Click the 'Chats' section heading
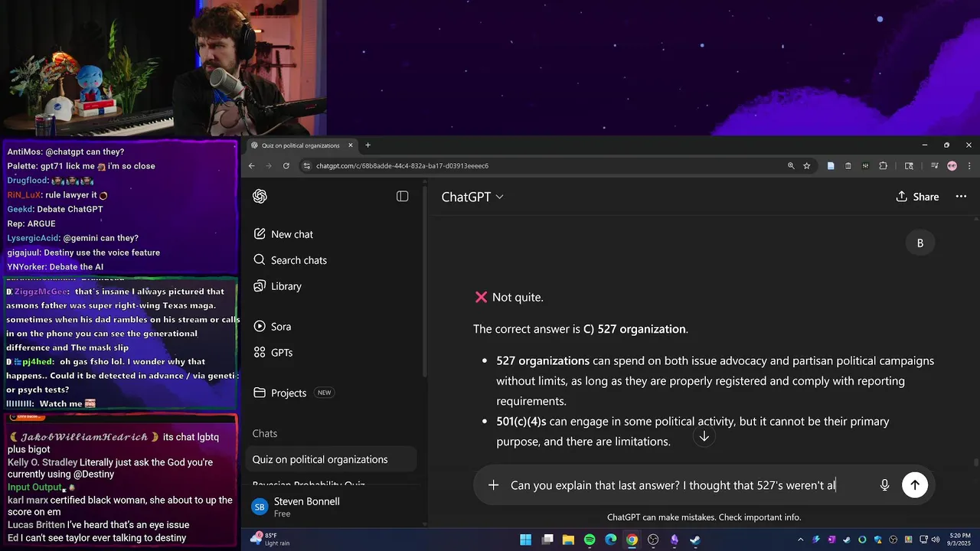The image size is (980, 551). pyautogui.click(x=265, y=433)
